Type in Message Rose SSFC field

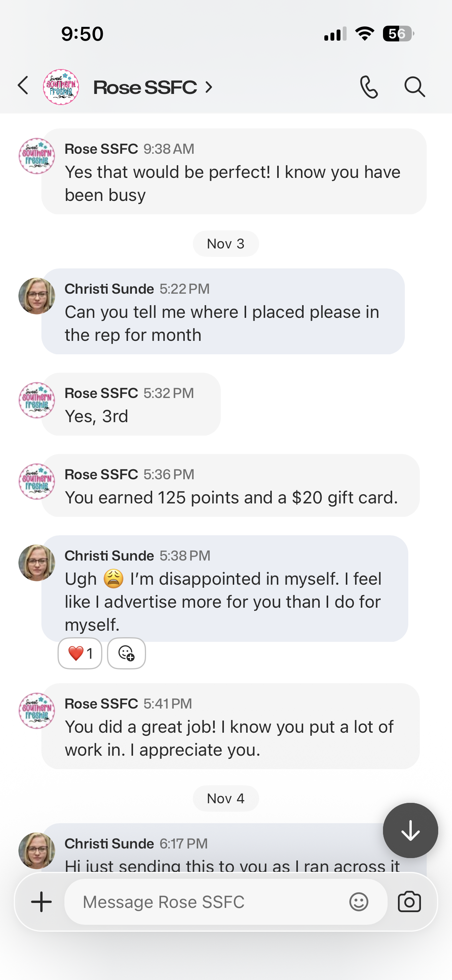[207, 902]
